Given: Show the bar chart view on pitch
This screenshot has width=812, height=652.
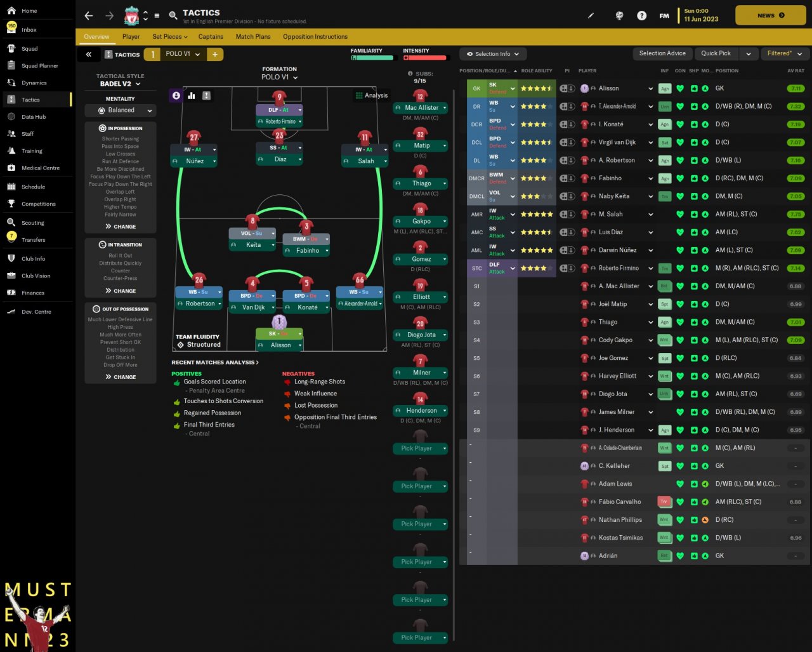Looking at the screenshot, I should click(192, 95).
